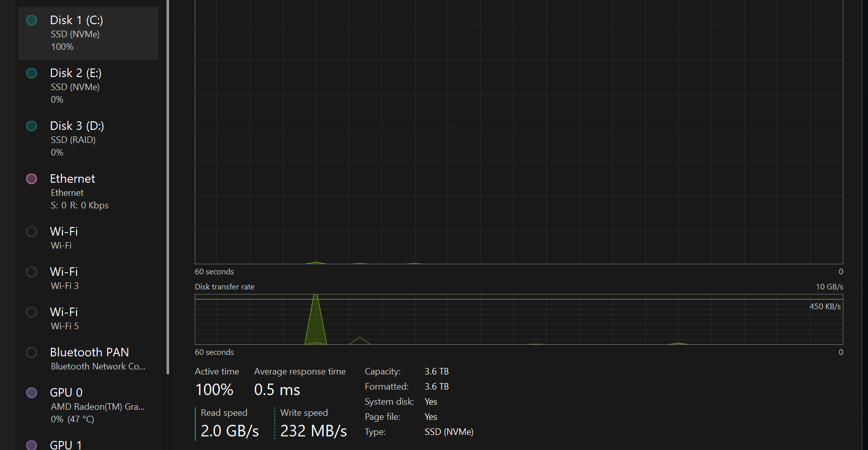
Task: Click the Disk 1 (C:) circle indicator
Action: point(32,20)
